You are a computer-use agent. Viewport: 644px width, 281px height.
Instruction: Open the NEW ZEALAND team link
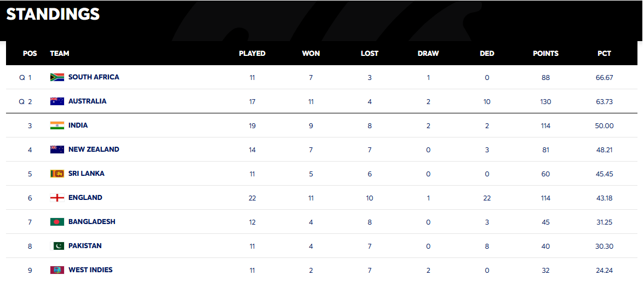pyautogui.click(x=94, y=149)
